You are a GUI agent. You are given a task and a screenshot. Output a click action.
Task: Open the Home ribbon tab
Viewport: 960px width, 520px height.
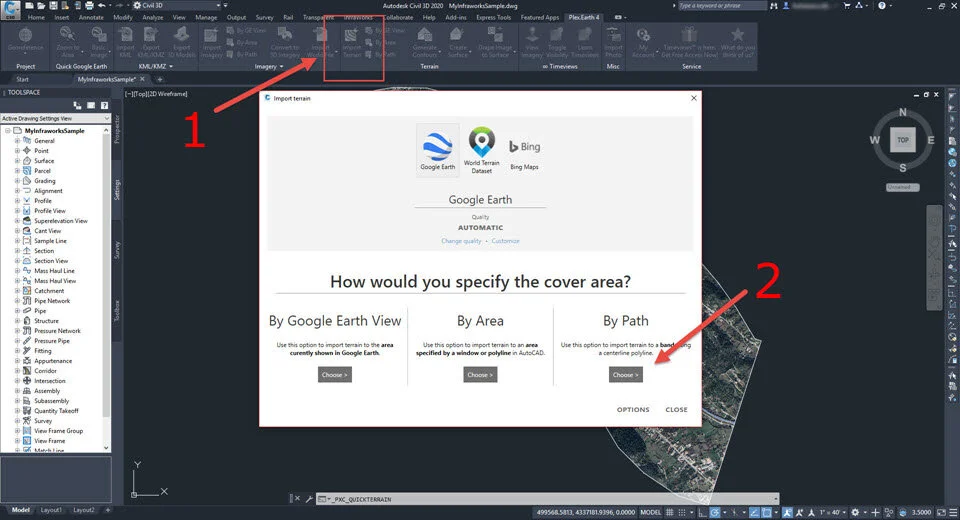click(36, 17)
